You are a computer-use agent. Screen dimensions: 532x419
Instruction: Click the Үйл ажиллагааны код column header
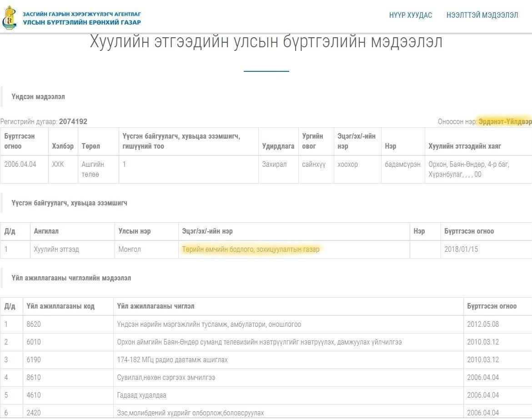point(60,306)
